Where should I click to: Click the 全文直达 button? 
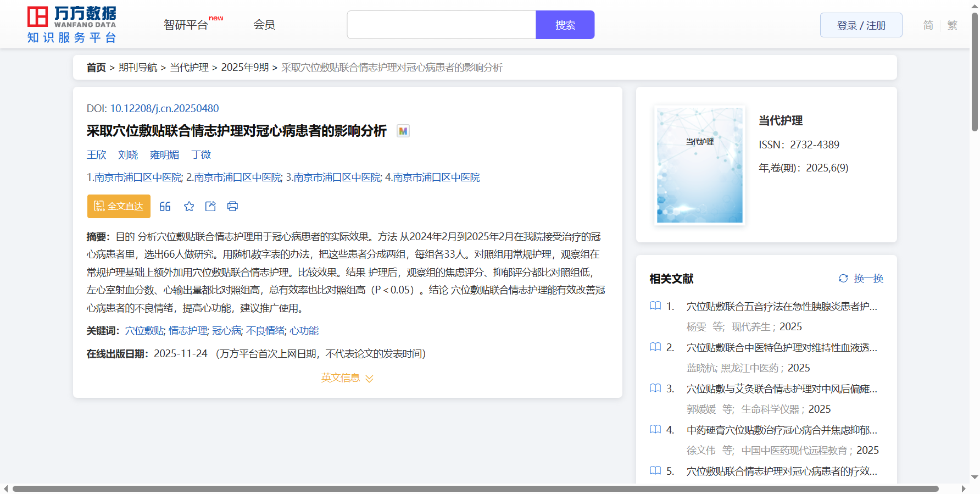point(119,207)
